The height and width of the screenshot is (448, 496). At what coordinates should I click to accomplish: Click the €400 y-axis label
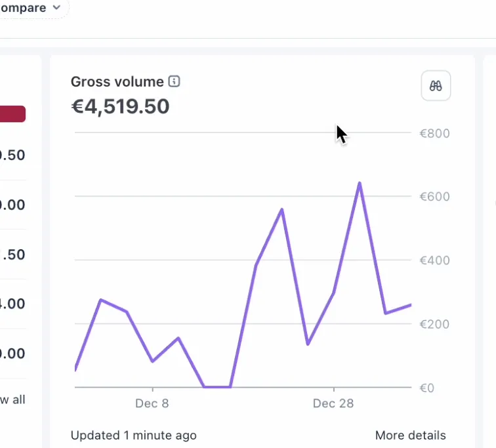[x=434, y=260]
